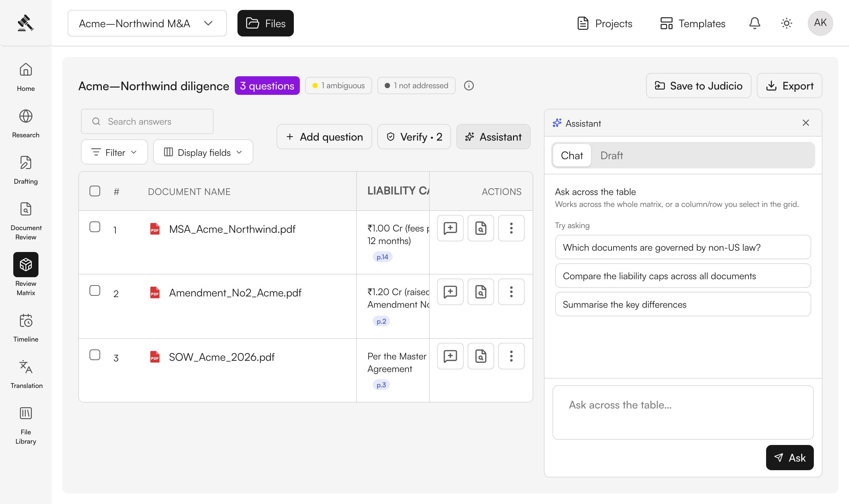Screen dimensions: 849x504
Task: Focus the Search answers field
Action: [x=147, y=121]
